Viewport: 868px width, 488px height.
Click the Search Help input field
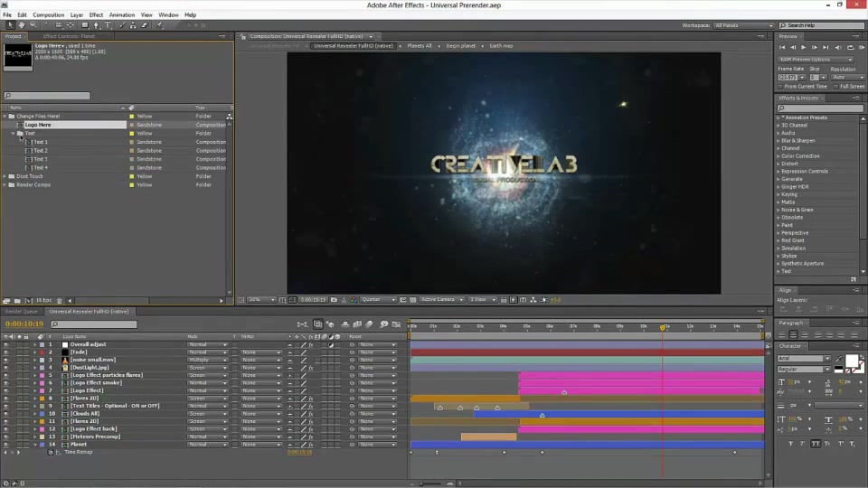click(x=822, y=25)
